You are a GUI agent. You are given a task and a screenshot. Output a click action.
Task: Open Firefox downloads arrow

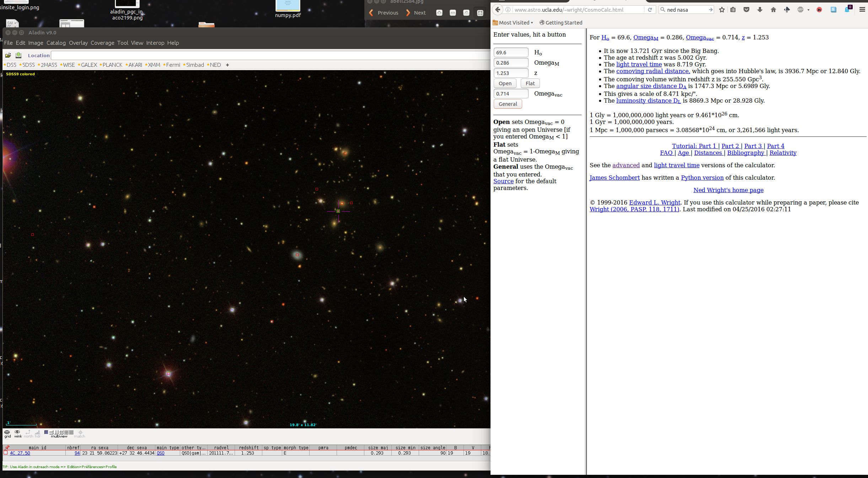click(x=760, y=10)
